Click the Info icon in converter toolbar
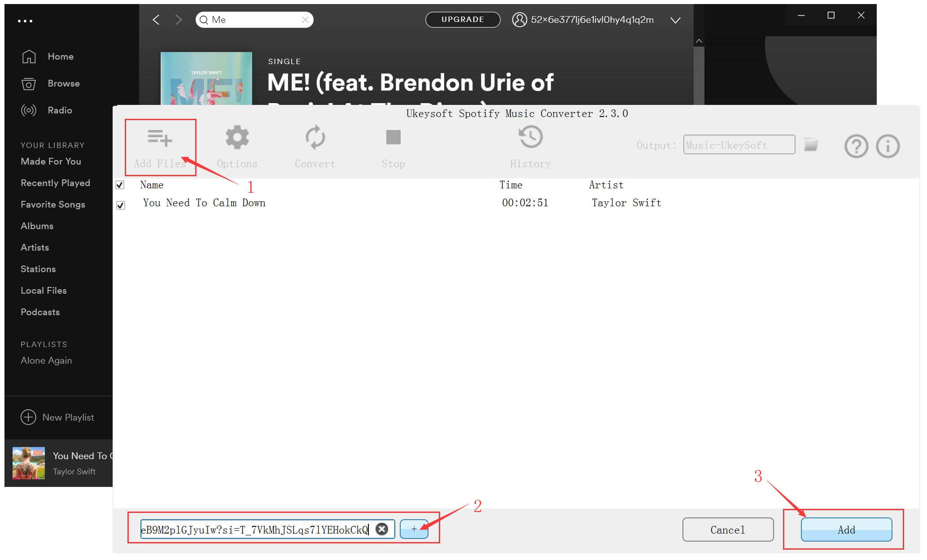 click(x=888, y=145)
